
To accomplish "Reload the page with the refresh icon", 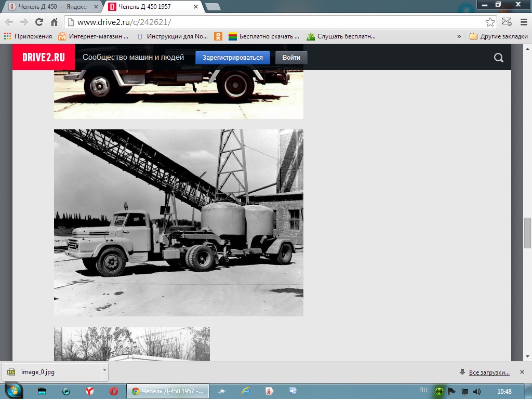I will pos(39,22).
